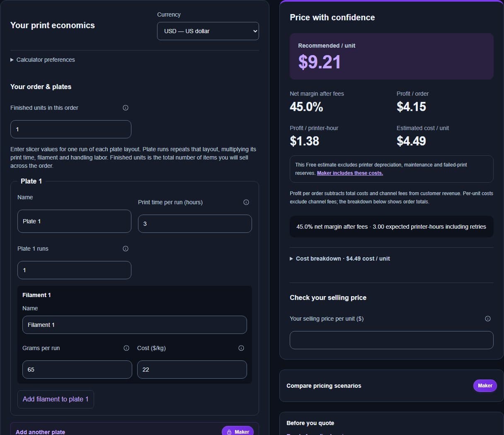Click the Check your selling price heading
This screenshot has width=504, height=435.
click(328, 297)
